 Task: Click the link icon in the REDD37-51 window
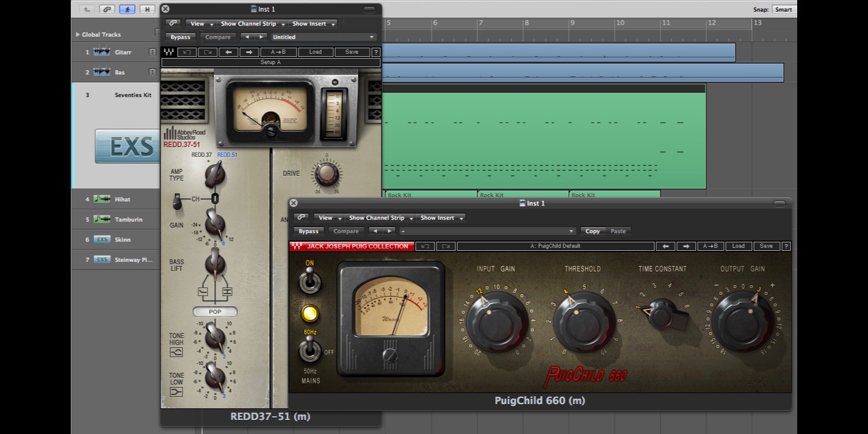point(173,24)
